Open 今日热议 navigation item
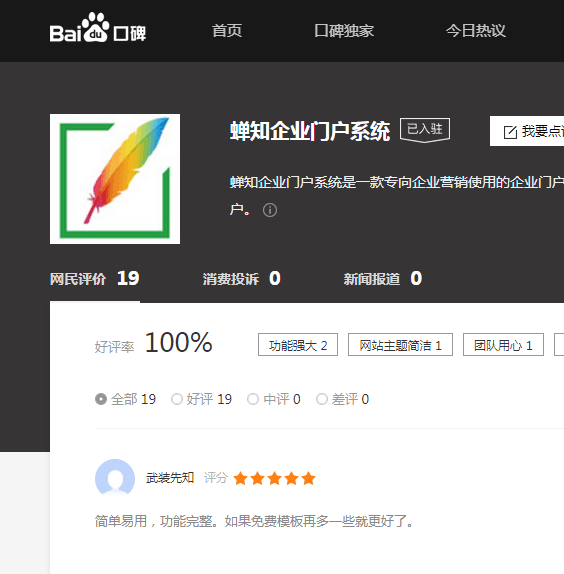 pyautogui.click(x=475, y=31)
